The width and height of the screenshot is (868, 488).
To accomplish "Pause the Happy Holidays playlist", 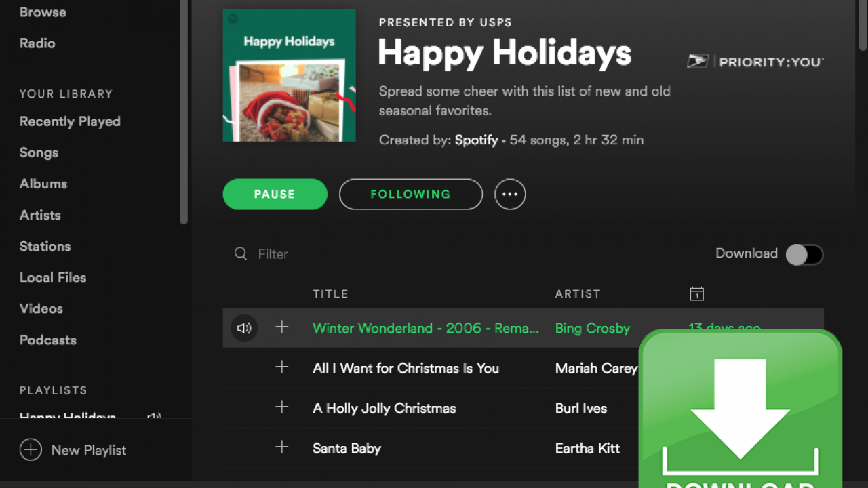I will 275,195.
